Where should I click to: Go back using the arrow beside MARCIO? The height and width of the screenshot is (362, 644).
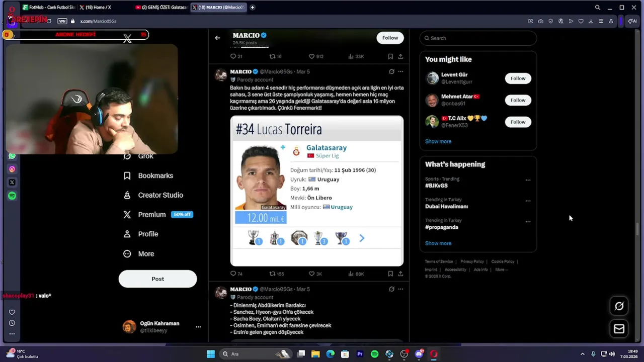tap(217, 38)
